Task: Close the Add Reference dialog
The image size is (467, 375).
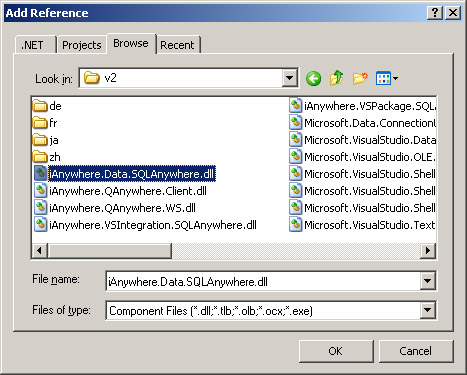Action: point(453,13)
